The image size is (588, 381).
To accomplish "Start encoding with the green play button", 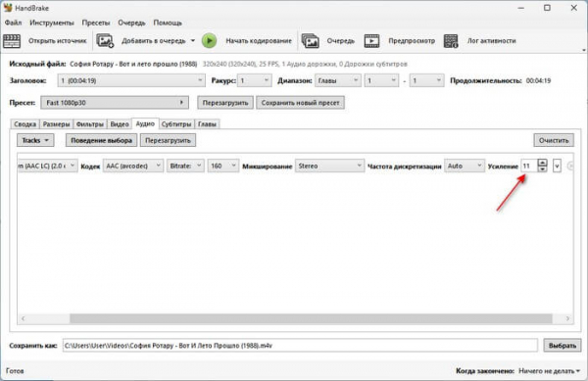I will (x=210, y=41).
